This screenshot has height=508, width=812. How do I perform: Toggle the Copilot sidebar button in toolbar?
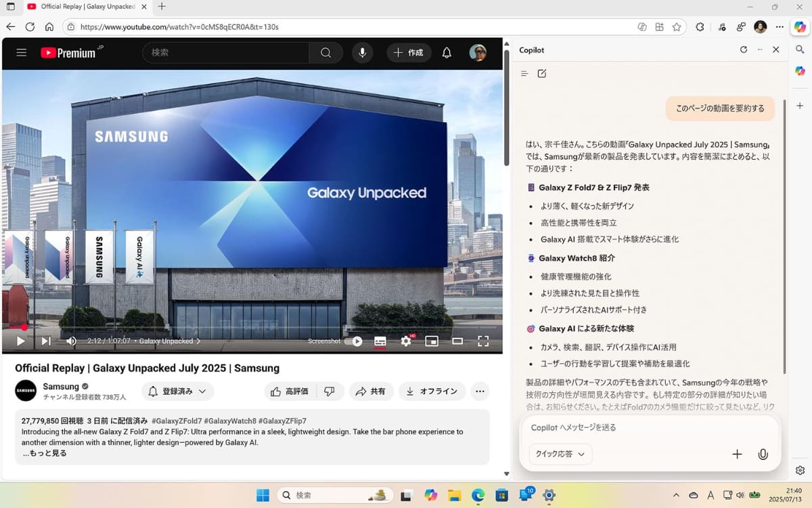tap(800, 27)
